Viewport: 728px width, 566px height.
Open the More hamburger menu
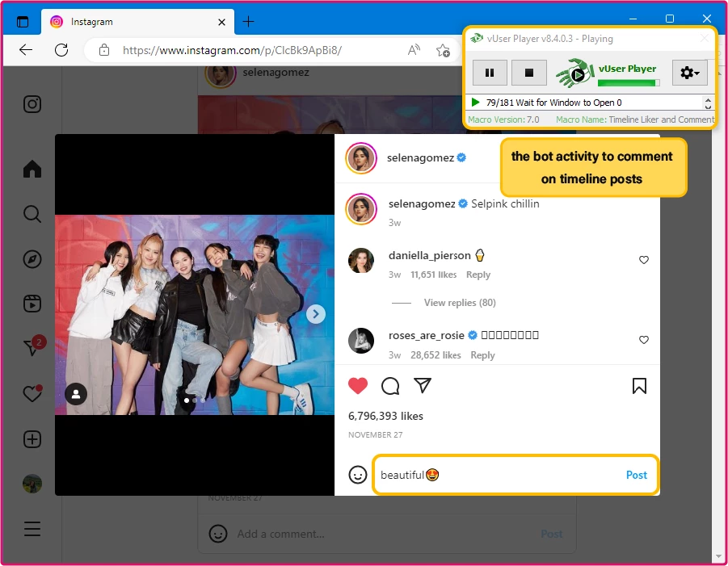tap(32, 529)
